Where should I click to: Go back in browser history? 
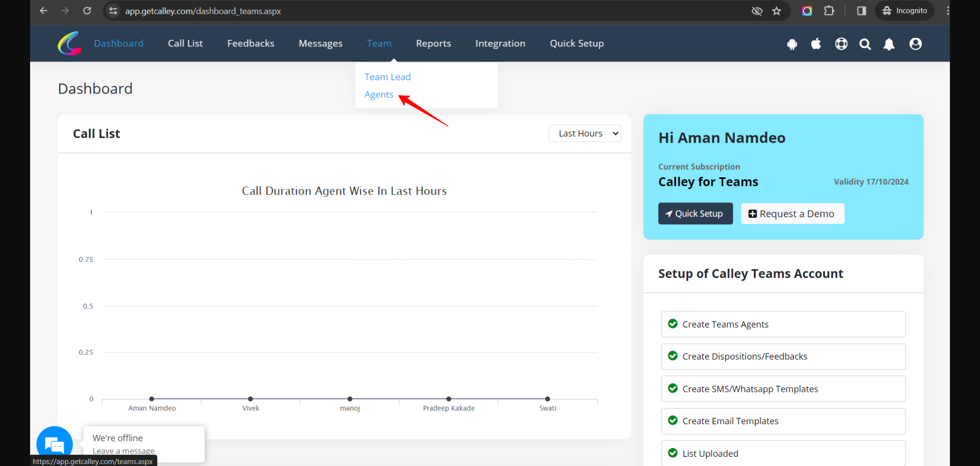pos(43,11)
